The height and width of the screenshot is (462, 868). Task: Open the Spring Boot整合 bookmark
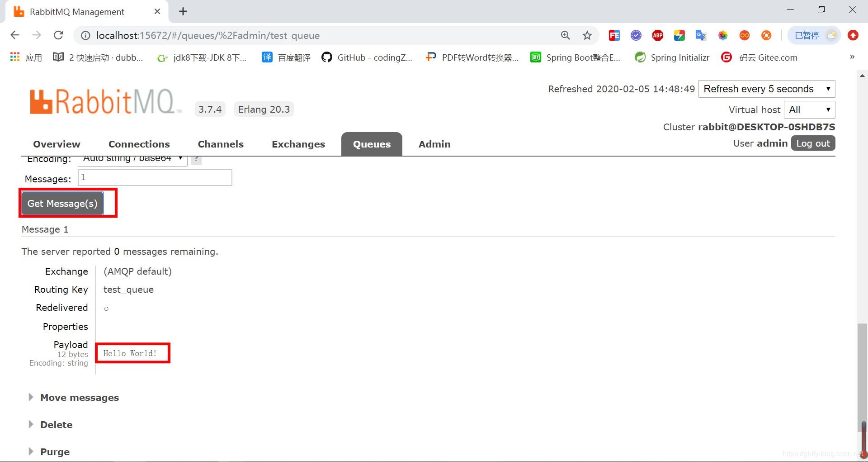pyautogui.click(x=576, y=57)
